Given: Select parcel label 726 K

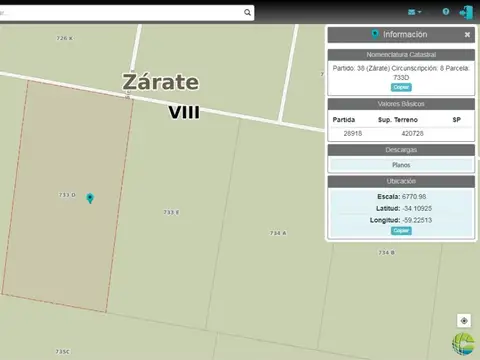Looking at the screenshot, I should point(65,38).
